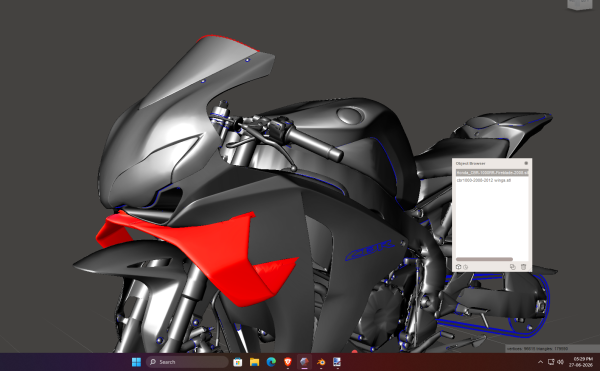Expand the system tray hidden icons chevron
Screen dimensions: 600x371
[x=540, y=362]
